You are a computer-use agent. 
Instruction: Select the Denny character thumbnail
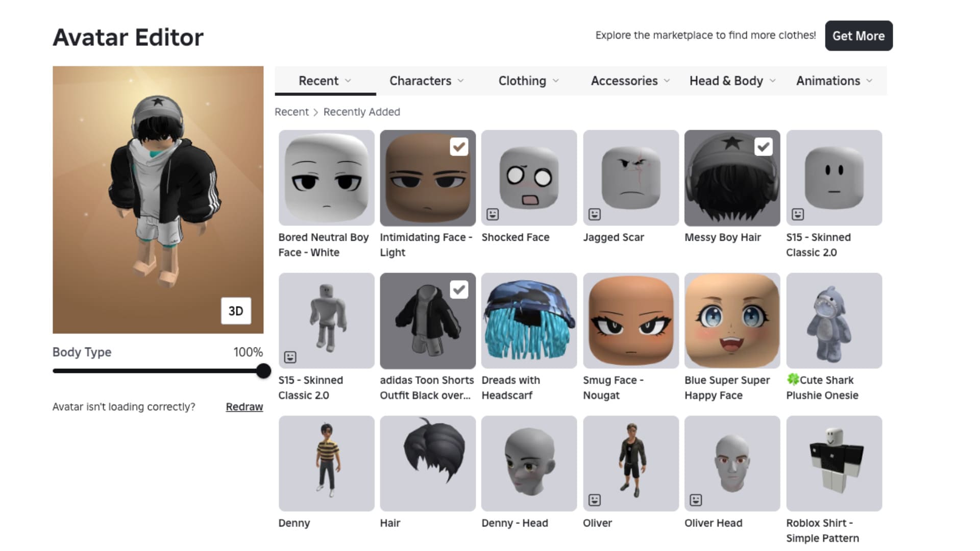pos(326,463)
